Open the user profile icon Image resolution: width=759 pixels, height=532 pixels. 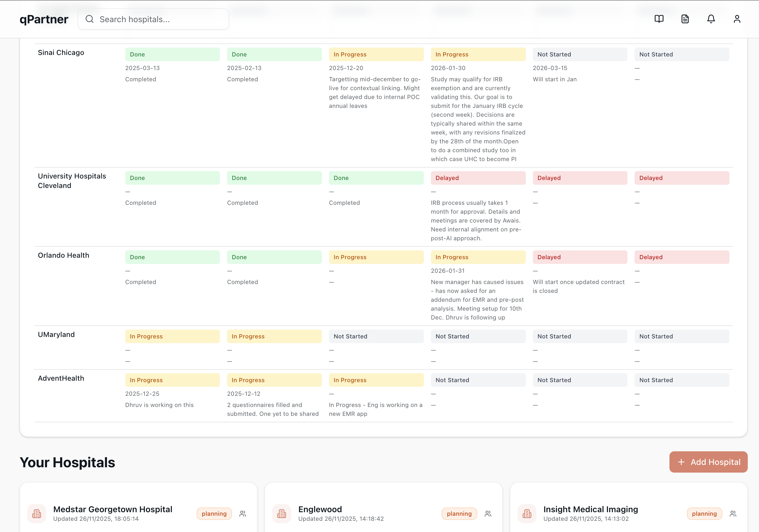737,19
